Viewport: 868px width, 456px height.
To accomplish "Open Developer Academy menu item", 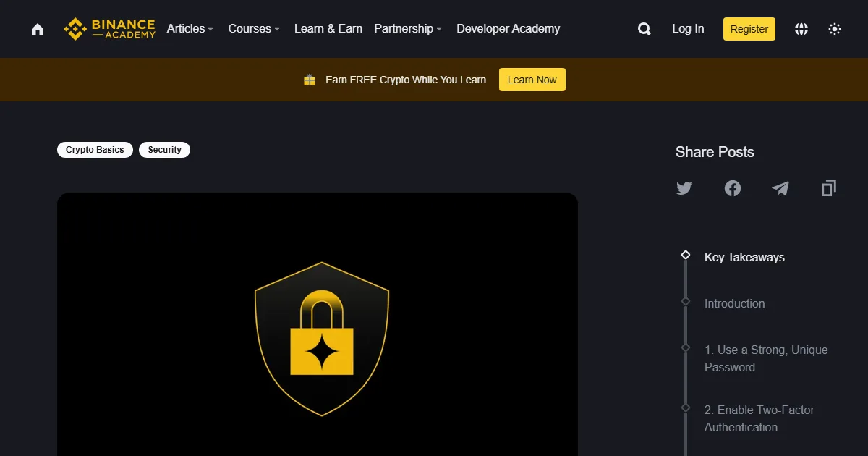I will 509,29.
